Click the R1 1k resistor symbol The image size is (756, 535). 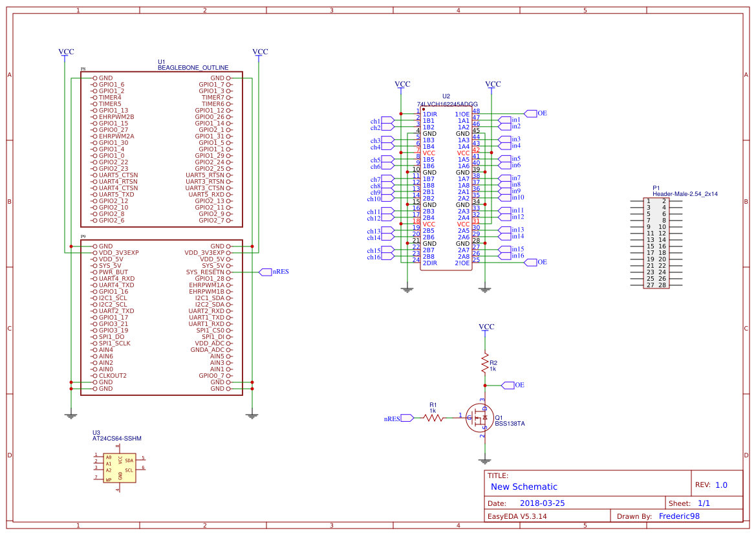[x=433, y=418]
